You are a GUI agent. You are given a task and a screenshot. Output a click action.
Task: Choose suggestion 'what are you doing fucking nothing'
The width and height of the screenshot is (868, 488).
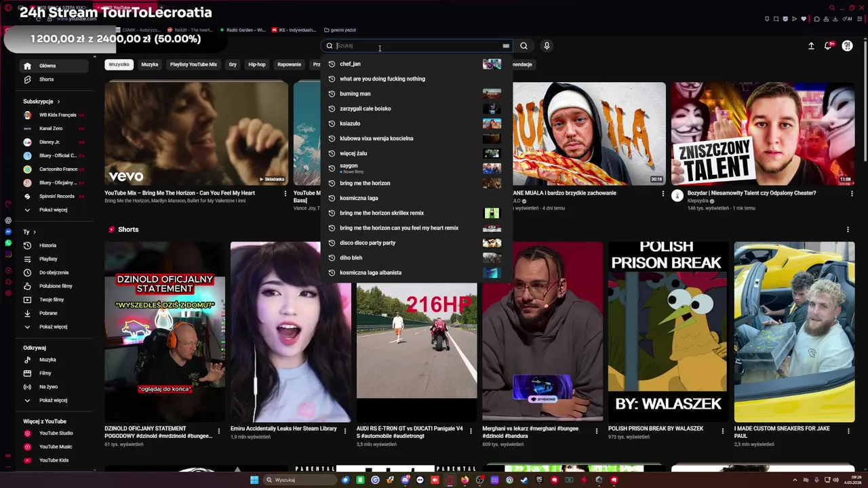click(416, 79)
